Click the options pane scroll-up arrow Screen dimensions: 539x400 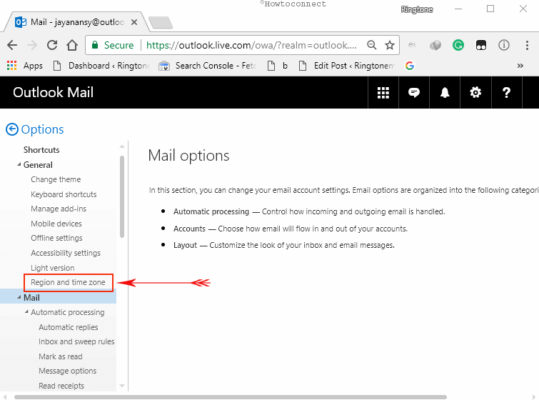pyautogui.click(x=122, y=146)
